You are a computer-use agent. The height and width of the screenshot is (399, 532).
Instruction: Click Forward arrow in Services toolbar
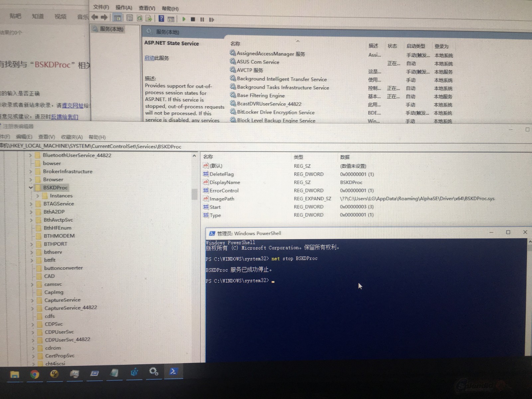[104, 17]
